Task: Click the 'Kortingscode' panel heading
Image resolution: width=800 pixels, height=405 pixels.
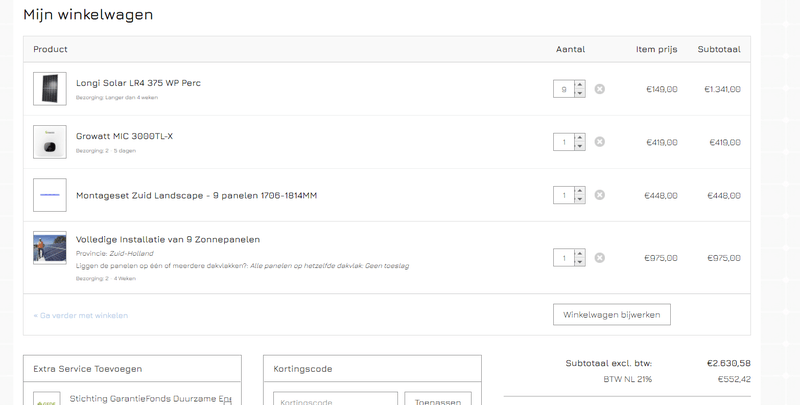Action: point(303,369)
